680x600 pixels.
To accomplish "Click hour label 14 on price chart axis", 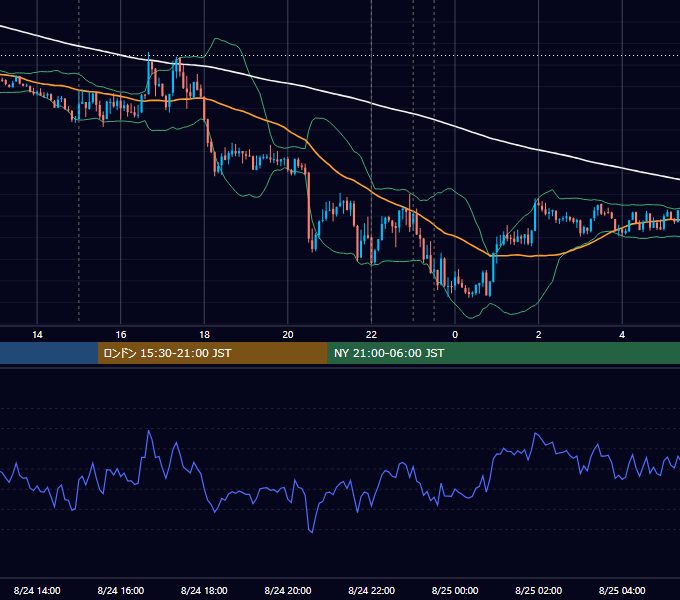I will pyautogui.click(x=37, y=335).
